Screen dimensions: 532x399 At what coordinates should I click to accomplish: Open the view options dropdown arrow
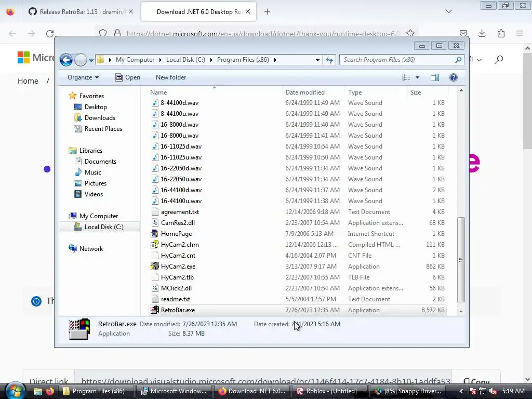(x=418, y=77)
